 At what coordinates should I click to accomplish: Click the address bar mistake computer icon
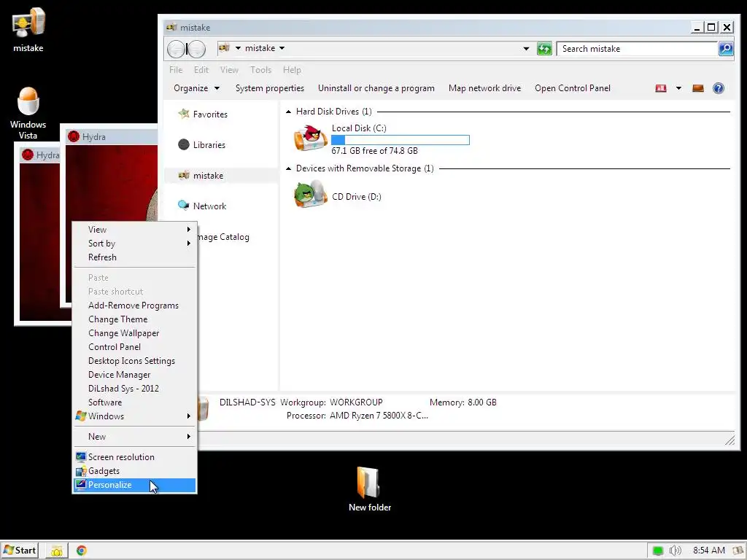[x=224, y=47]
